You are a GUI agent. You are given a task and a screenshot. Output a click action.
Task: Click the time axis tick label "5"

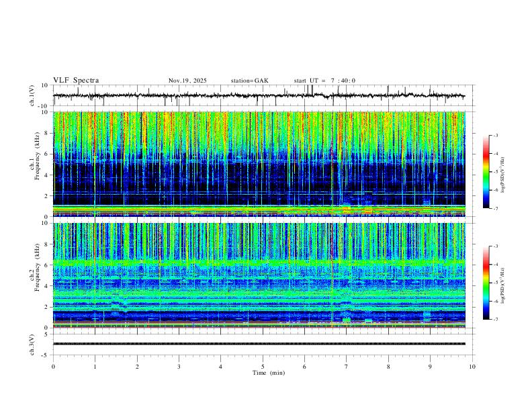pos(263,367)
